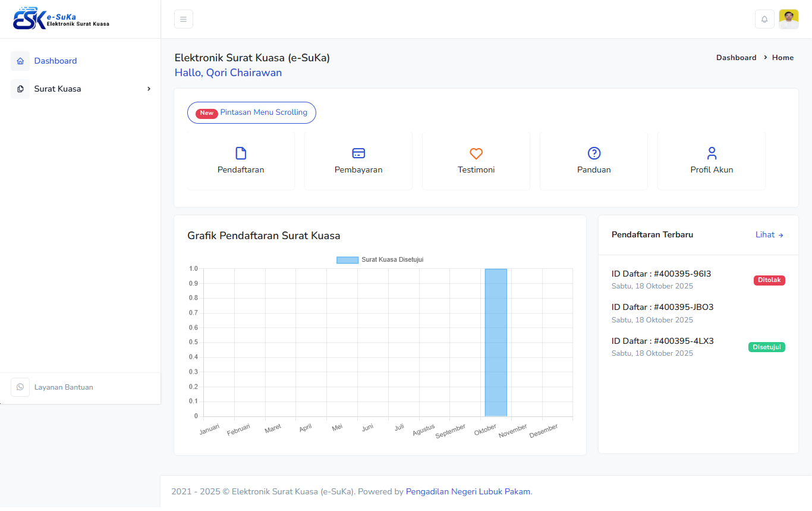Screen dimensions: 812x511
Task: Open the Profil Akun person icon
Action: [712, 153]
